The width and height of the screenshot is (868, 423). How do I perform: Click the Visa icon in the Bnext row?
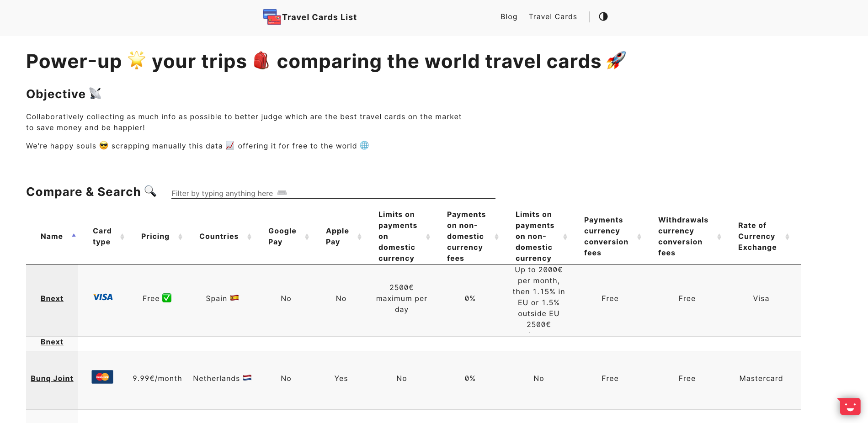(102, 297)
